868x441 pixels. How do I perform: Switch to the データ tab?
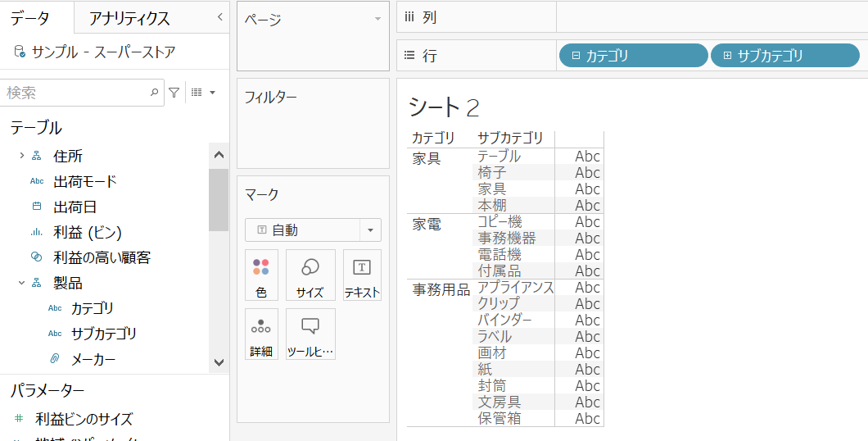(30, 18)
